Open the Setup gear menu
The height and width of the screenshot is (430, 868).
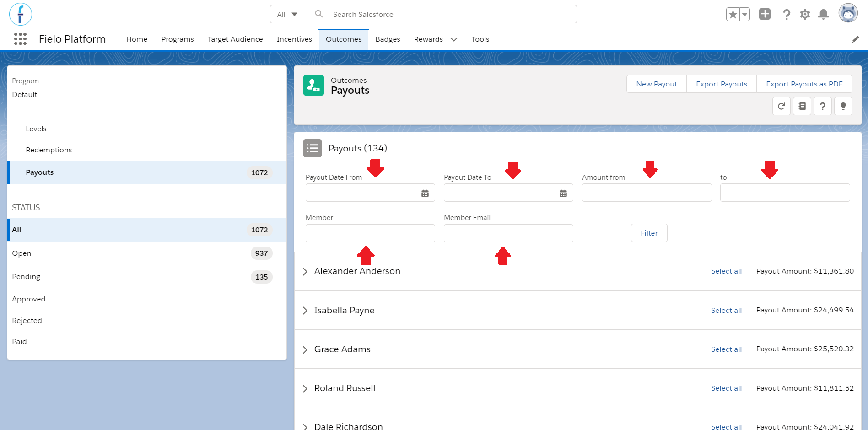coord(805,15)
